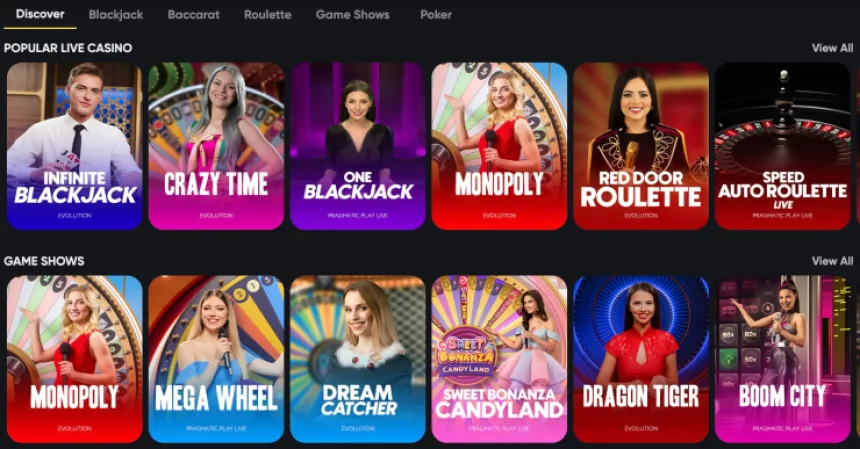Select Monopoly in Popular Live Casino
Viewport: 860px width, 449px height.
pos(499,146)
